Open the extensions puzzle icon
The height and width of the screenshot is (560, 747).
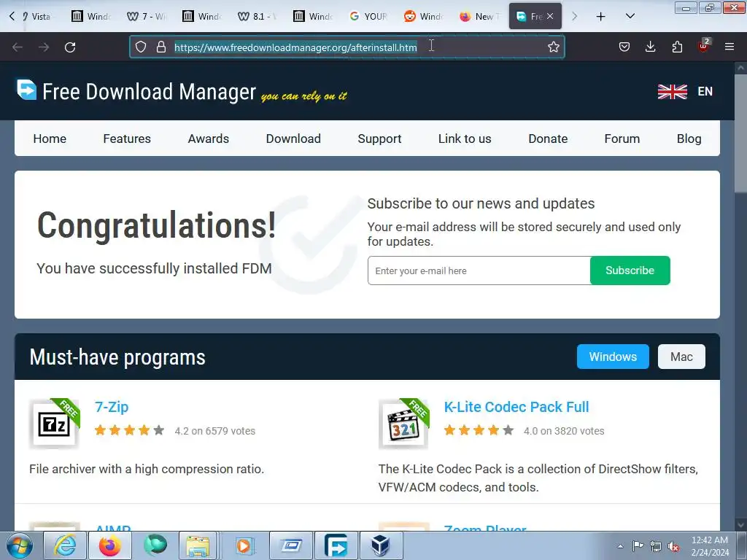(677, 47)
